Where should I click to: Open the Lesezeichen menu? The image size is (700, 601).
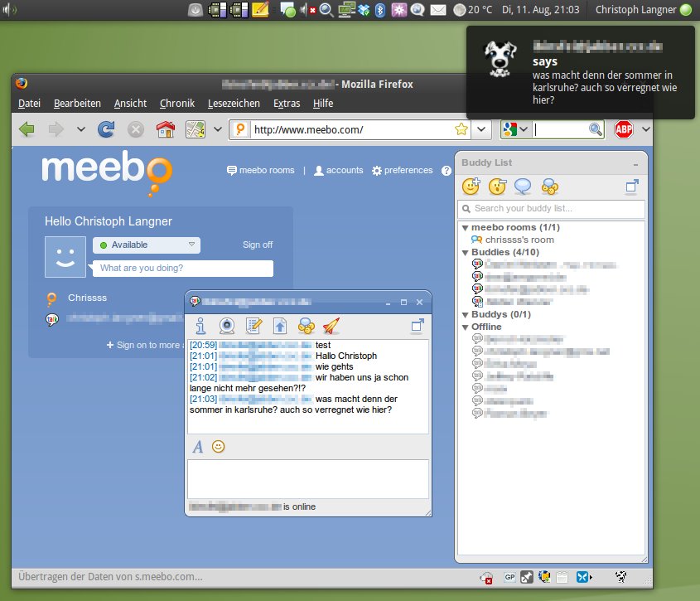point(234,104)
